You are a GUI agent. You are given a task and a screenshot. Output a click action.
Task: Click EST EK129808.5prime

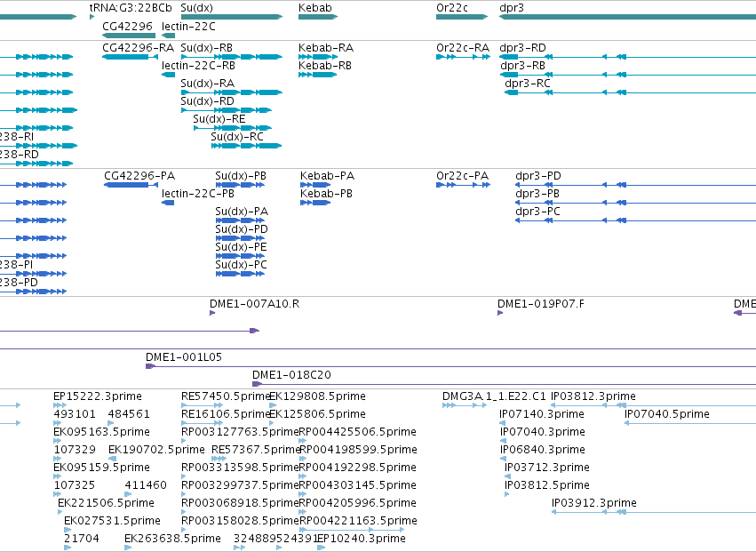point(317,396)
